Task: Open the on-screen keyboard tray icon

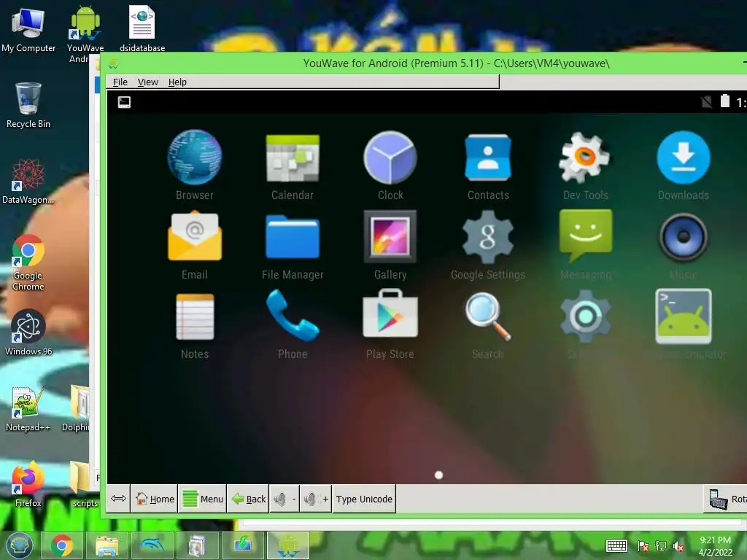Action: (x=616, y=545)
